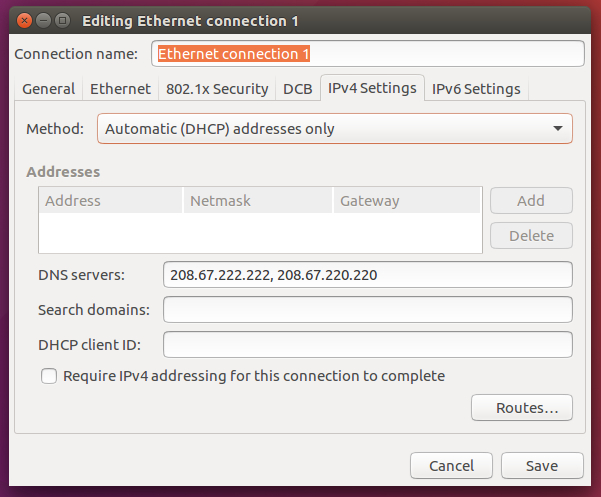
Task: Open the Method dropdown menu
Action: coord(334,129)
